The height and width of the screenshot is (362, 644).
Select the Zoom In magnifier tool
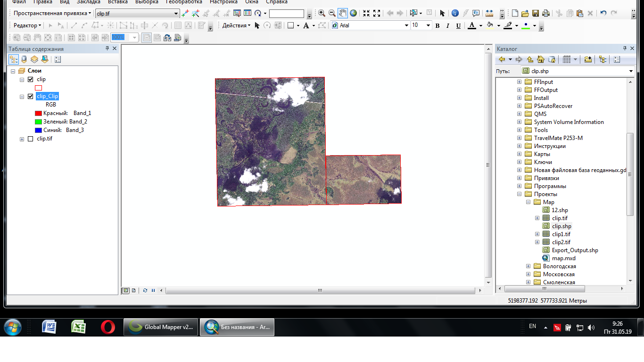[x=322, y=13]
